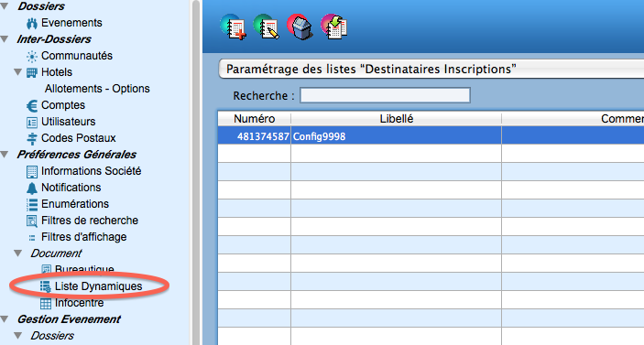This screenshot has width=644, height=345.
Task: Open Allotements - Options
Action: [97, 89]
